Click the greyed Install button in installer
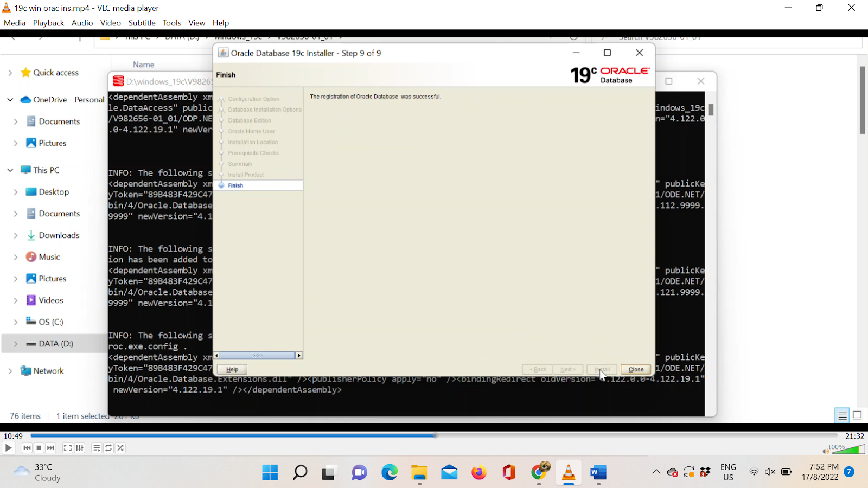Viewport: 868px width, 488px height. 602,369
